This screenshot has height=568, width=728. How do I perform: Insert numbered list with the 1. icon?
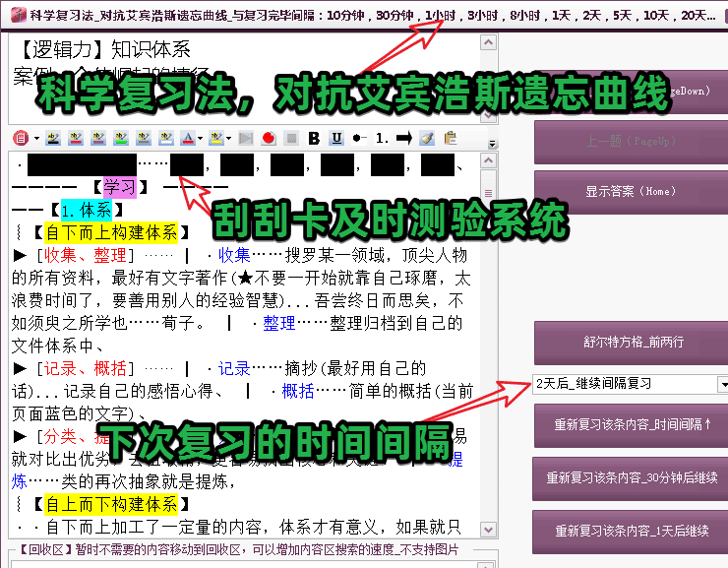(x=382, y=138)
